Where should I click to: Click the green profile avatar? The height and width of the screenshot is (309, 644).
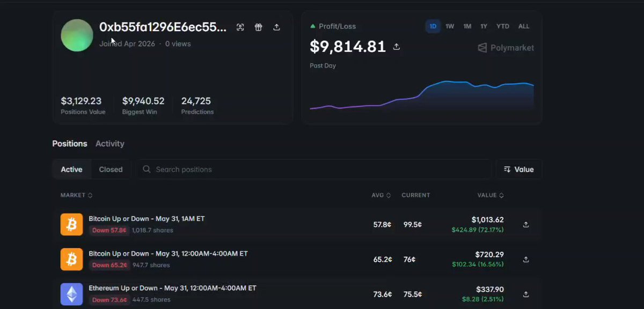[77, 35]
